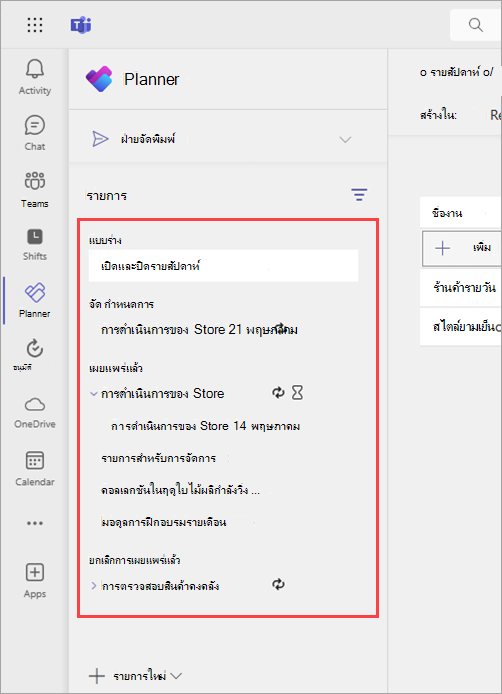The height and width of the screenshot is (694, 502).
Task: Click รายการใหม่ to create a list
Action: [139, 676]
